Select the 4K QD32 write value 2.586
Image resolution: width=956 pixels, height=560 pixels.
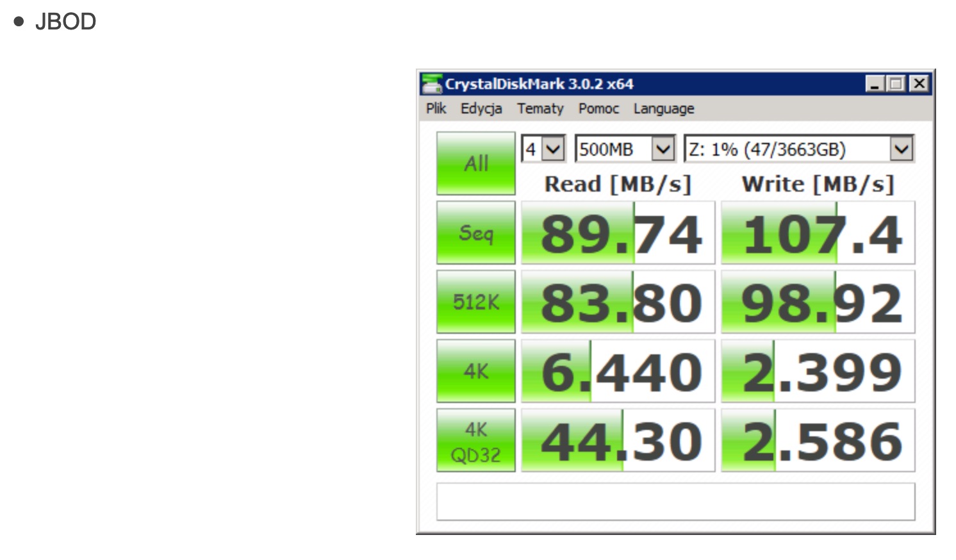pos(818,440)
